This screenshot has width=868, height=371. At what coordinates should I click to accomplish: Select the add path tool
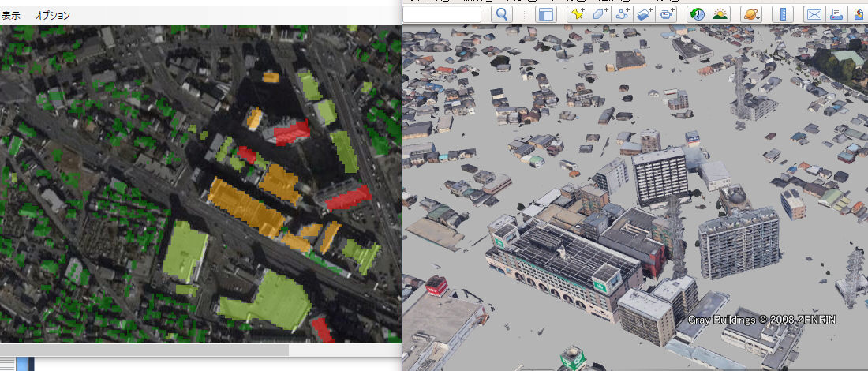(x=623, y=14)
